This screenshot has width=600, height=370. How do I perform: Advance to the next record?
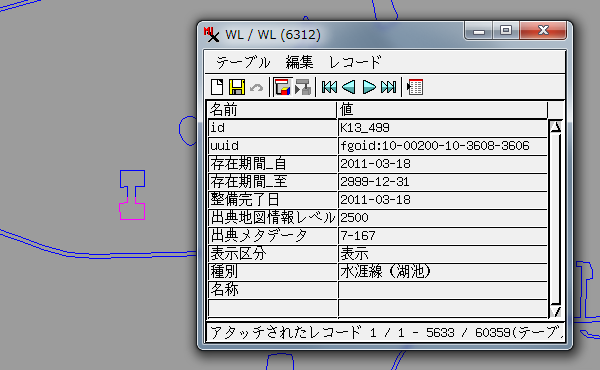(369, 87)
